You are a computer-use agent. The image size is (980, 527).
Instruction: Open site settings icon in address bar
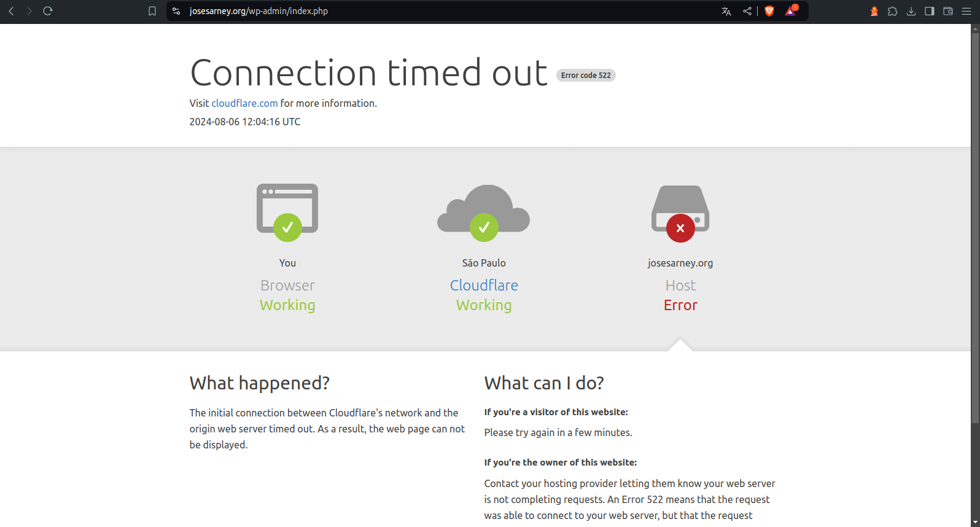click(176, 11)
